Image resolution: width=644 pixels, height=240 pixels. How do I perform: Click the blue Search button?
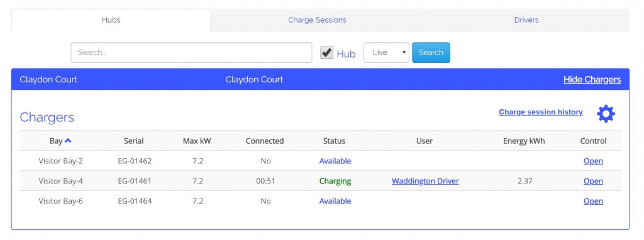[x=431, y=53]
